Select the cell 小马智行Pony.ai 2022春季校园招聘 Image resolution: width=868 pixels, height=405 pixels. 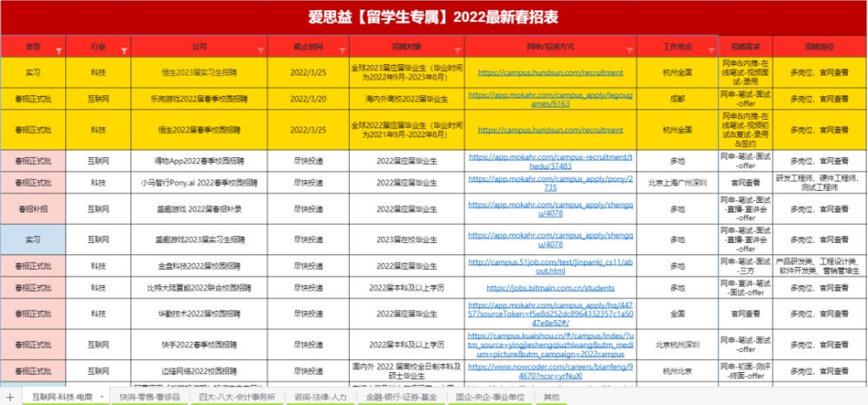point(200,183)
